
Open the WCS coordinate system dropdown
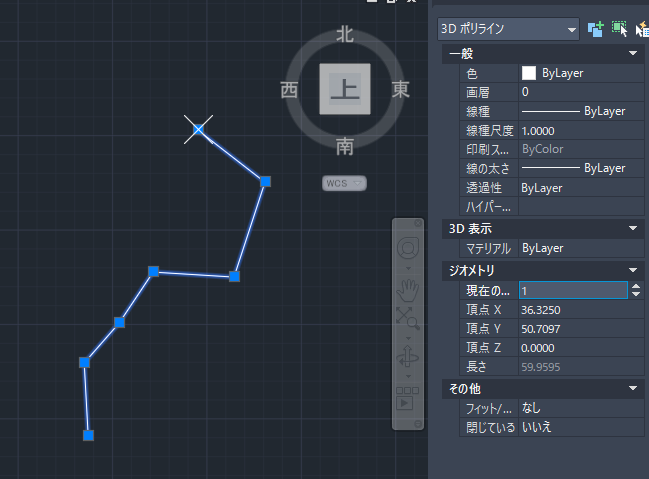[x=345, y=183]
